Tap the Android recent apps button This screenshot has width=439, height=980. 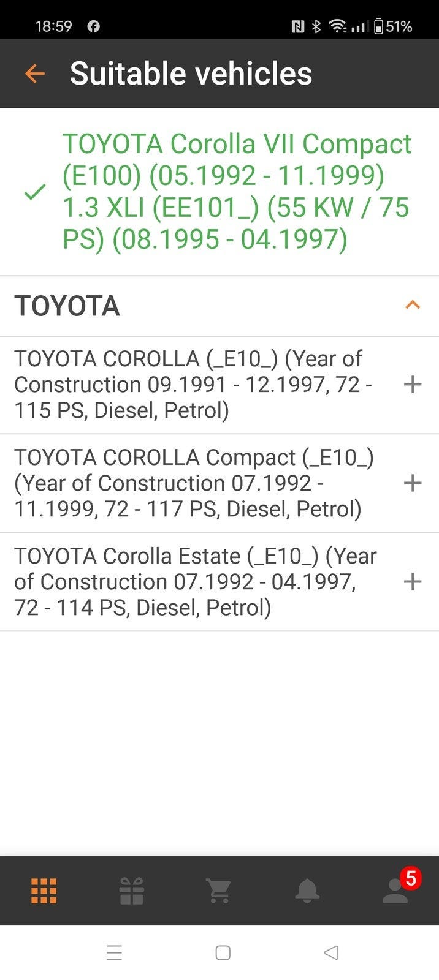[115, 952]
